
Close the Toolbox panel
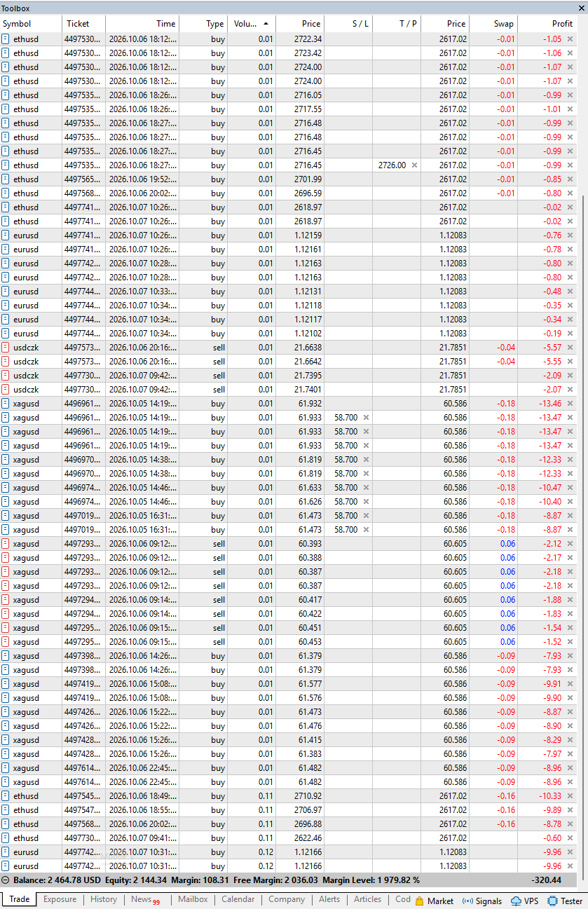[581, 8]
